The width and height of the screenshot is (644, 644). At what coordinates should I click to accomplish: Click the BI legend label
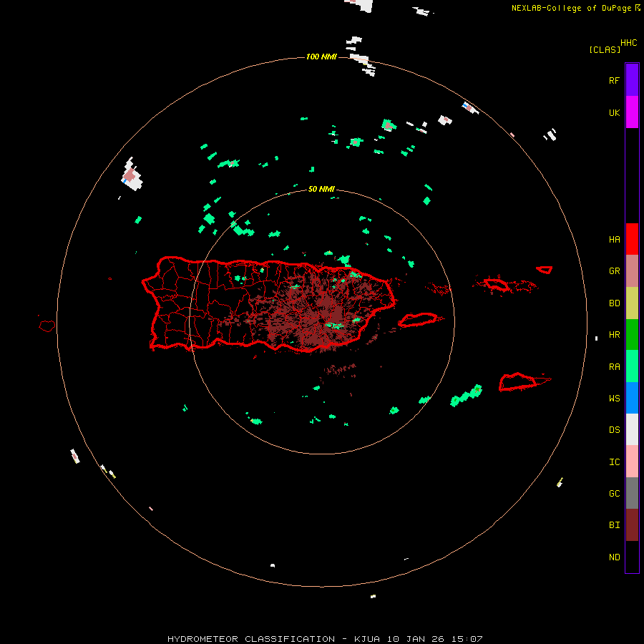coord(614,525)
